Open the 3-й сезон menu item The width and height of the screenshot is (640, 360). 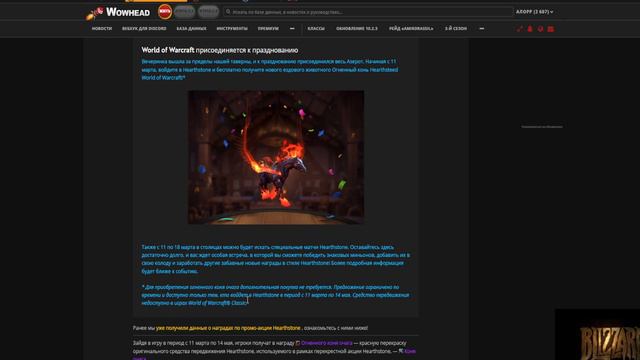(x=456, y=29)
